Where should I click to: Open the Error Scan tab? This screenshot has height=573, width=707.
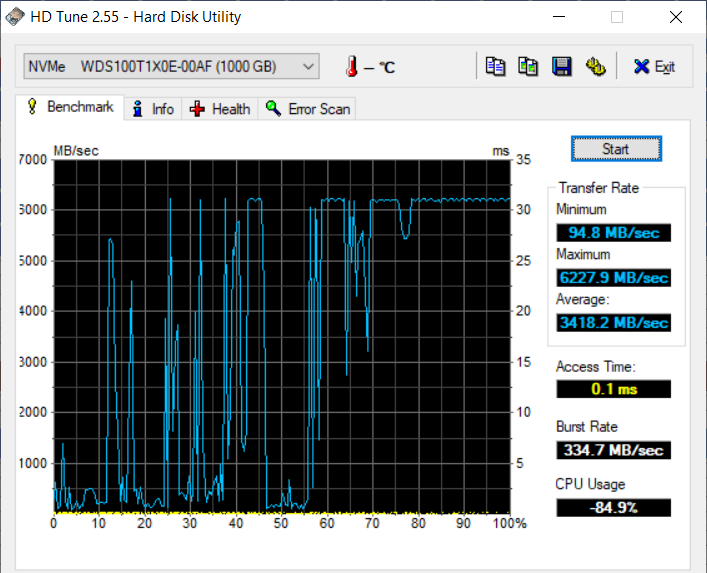click(x=307, y=109)
